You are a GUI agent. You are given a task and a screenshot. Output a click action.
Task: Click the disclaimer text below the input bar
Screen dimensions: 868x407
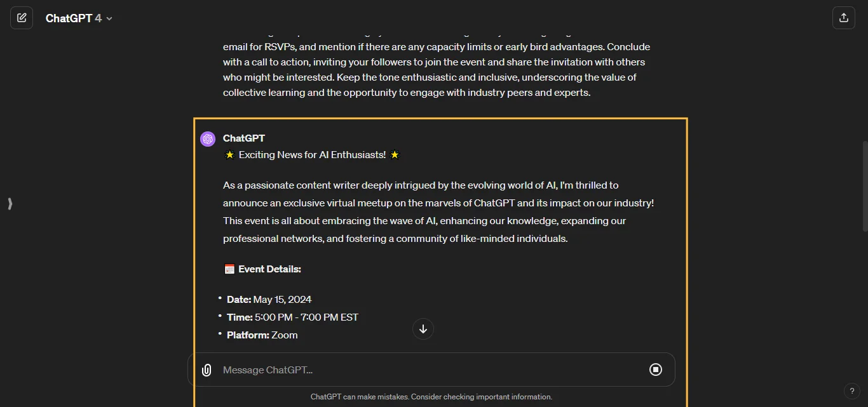click(x=431, y=396)
